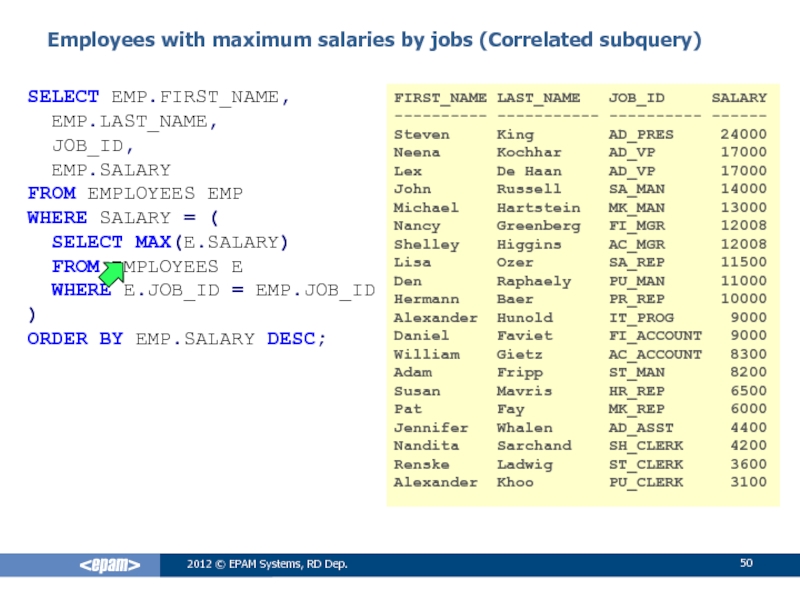
Task: Click 'ORDER BY EMP.SALARY DESC;' line
Action: (177, 339)
